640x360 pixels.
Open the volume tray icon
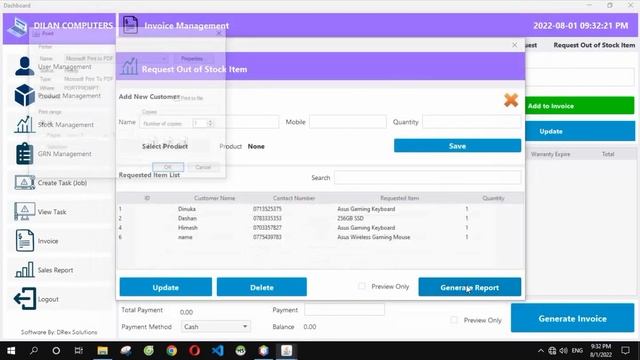pyautogui.click(x=564, y=351)
